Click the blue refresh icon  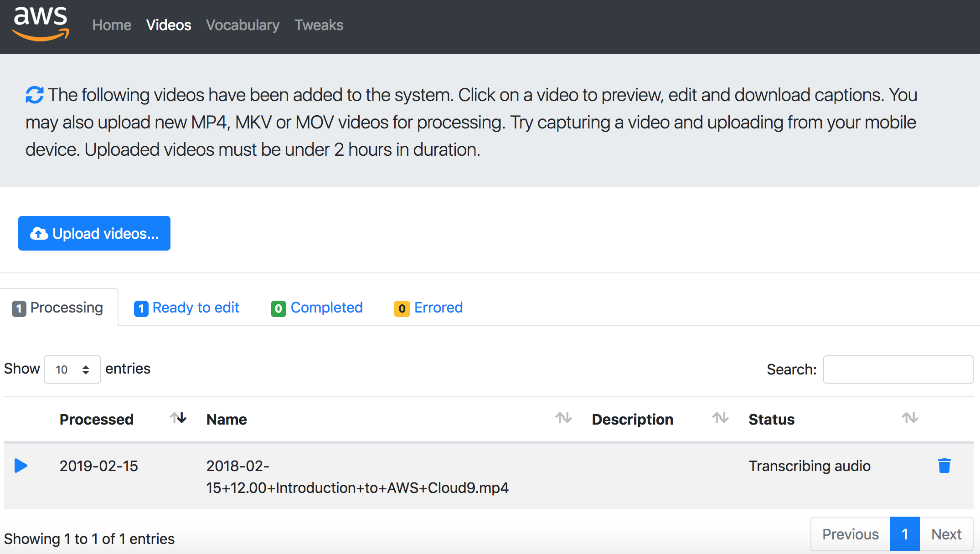click(35, 95)
